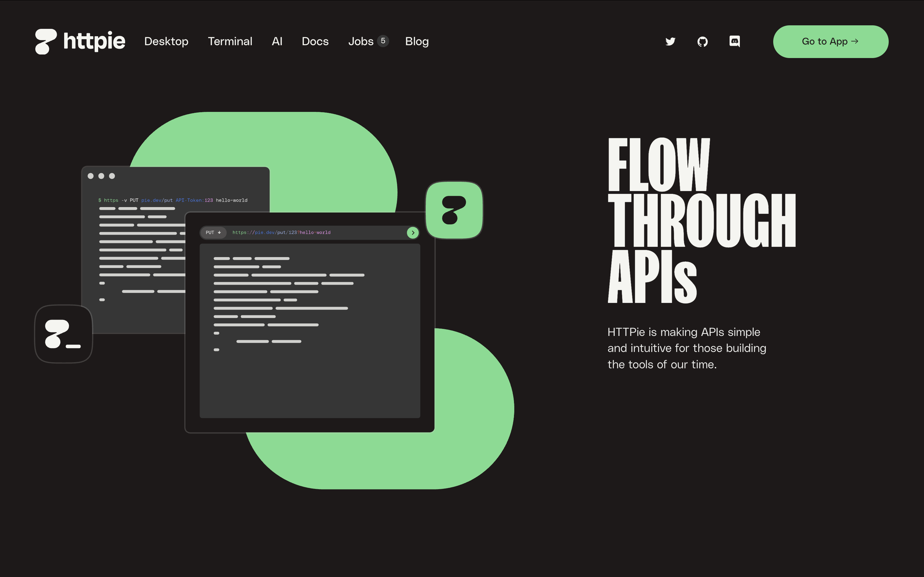Open the Desktop page from the navigation

pyautogui.click(x=166, y=42)
